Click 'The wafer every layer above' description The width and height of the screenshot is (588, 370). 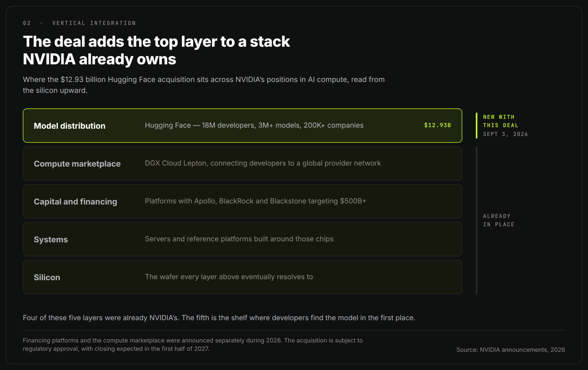click(229, 277)
